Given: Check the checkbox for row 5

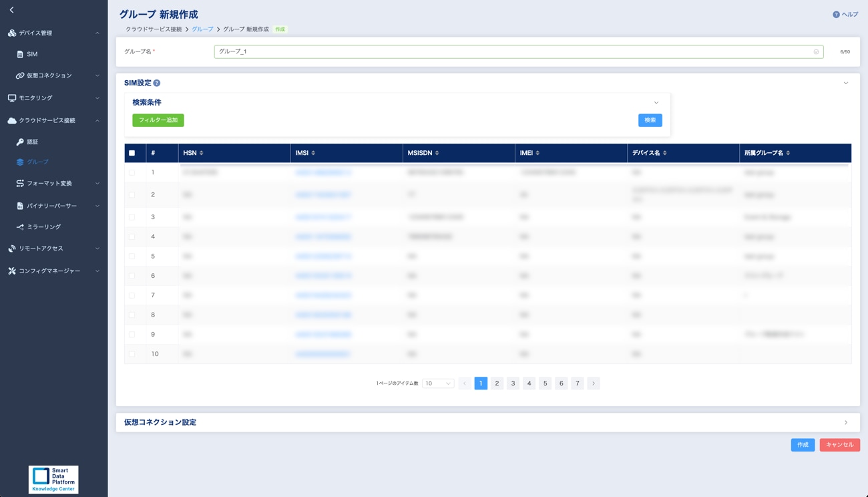Looking at the screenshot, I should point(132,257).
